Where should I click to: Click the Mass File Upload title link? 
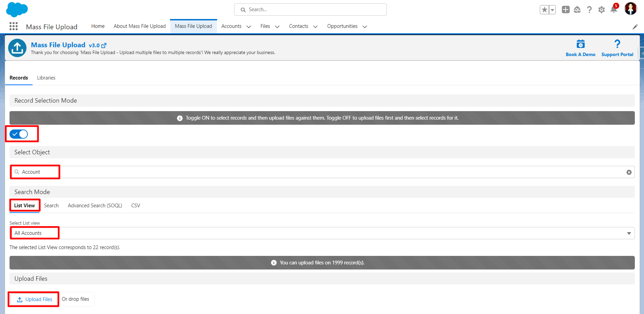[x=58, y=45]
